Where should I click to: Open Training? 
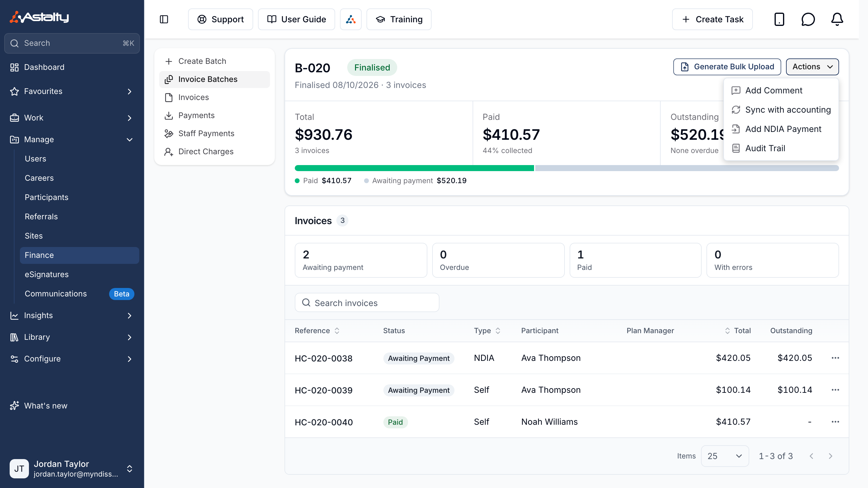(x=399, y=19)
